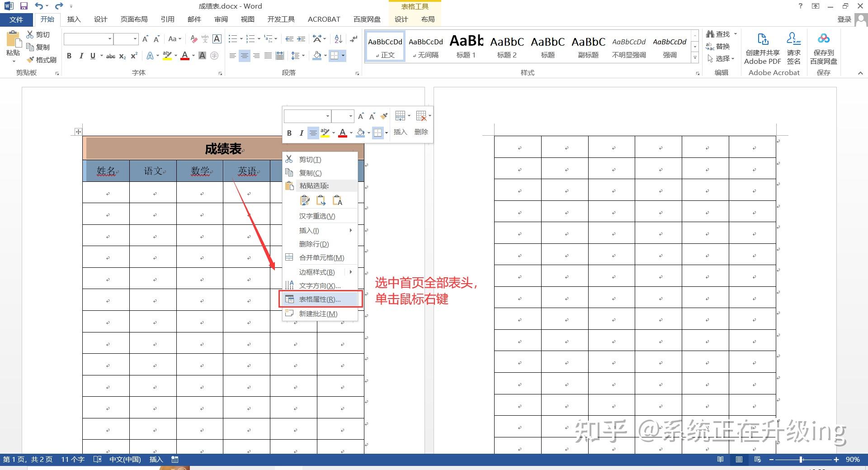Image resolution: width=868 pixels, height=470 pixels.
Task: Click the justify alignment icon in the ribbon
Action: [x=268, y=56]
